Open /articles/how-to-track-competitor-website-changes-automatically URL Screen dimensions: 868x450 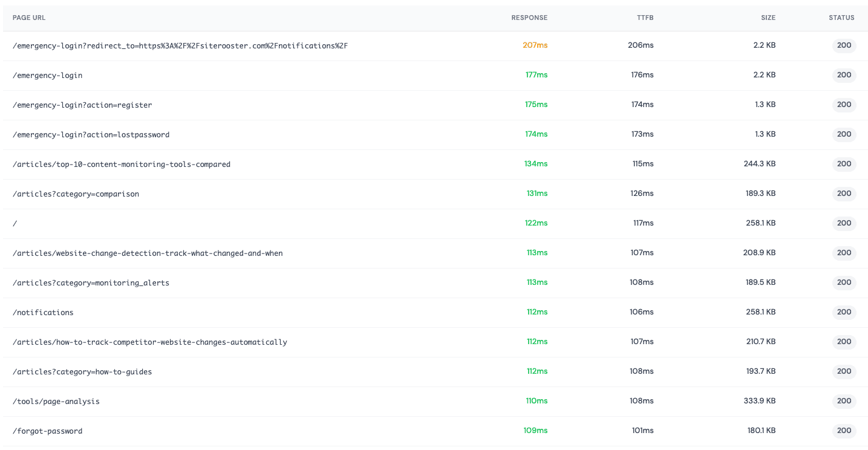point(150,342)
